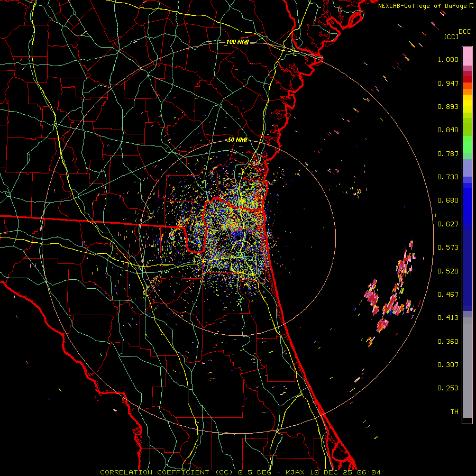Click the TH threshold label
This screenshot has height=476, width=476.
(454, 412)
